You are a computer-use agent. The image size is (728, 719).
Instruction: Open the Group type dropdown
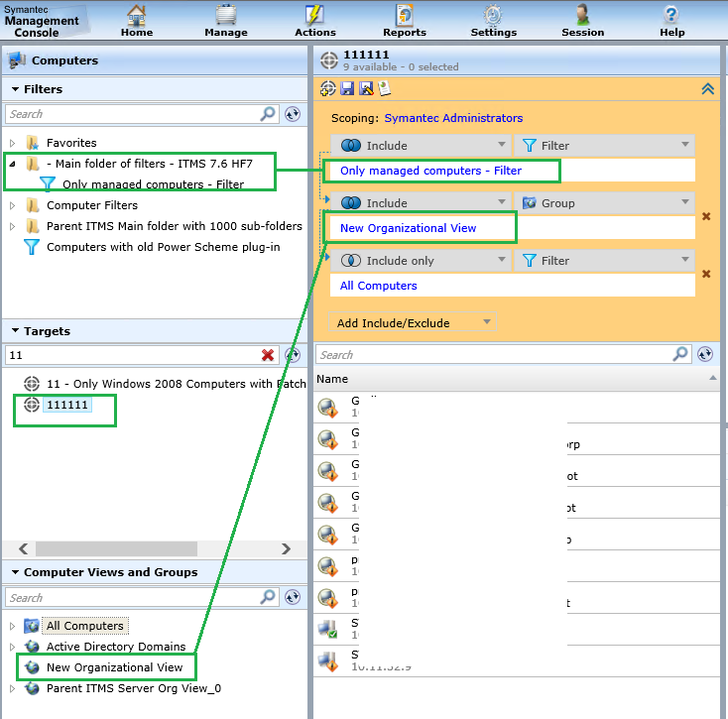604,203
